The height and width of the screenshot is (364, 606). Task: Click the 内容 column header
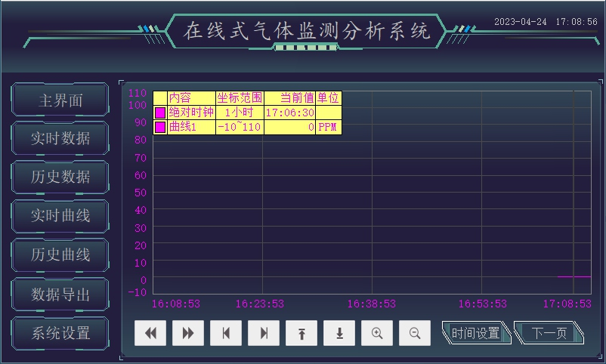[191, 97]
